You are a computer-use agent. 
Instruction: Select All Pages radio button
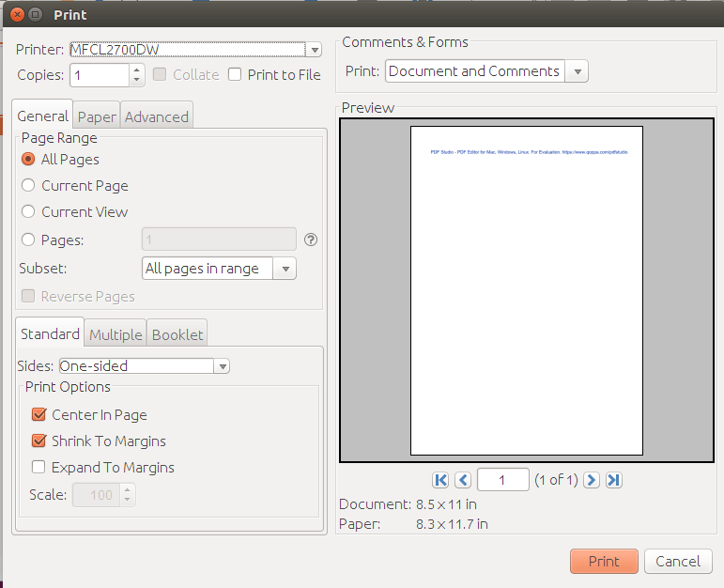[x=28, y=160]
